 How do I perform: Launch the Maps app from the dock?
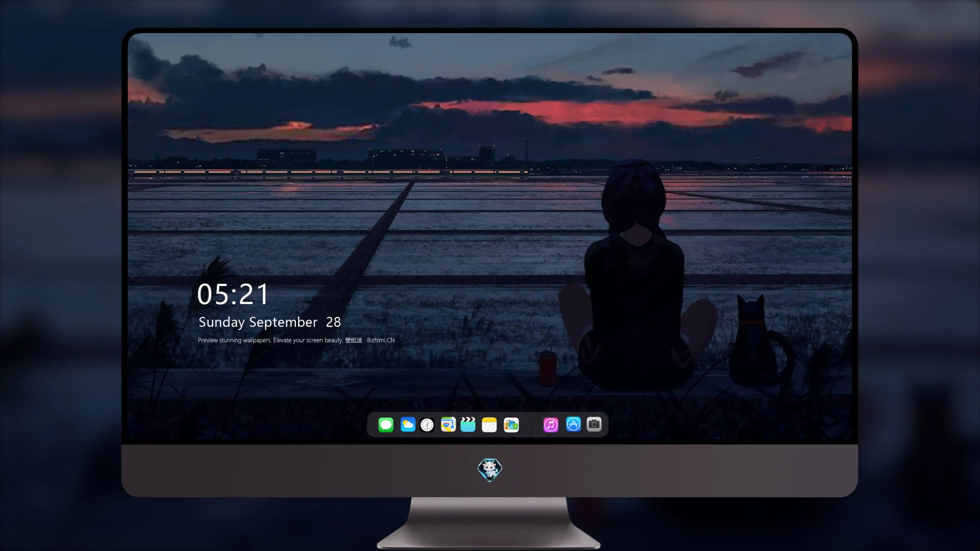[448, 424]
